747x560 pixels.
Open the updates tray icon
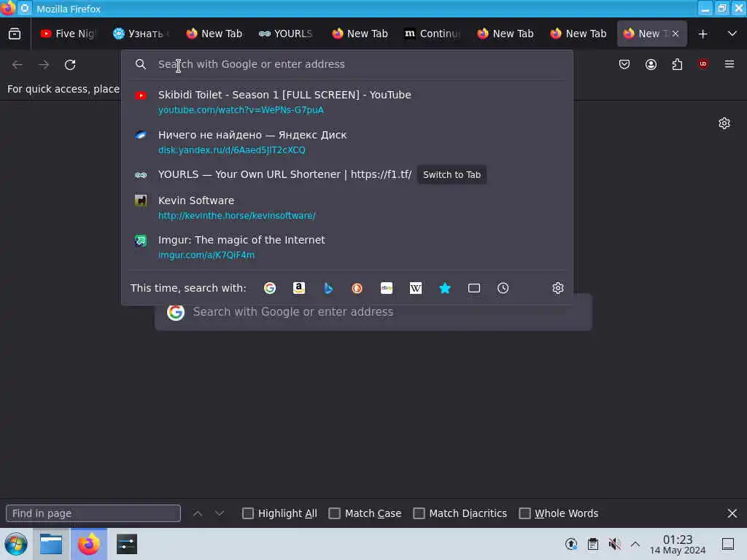(570, 544)
